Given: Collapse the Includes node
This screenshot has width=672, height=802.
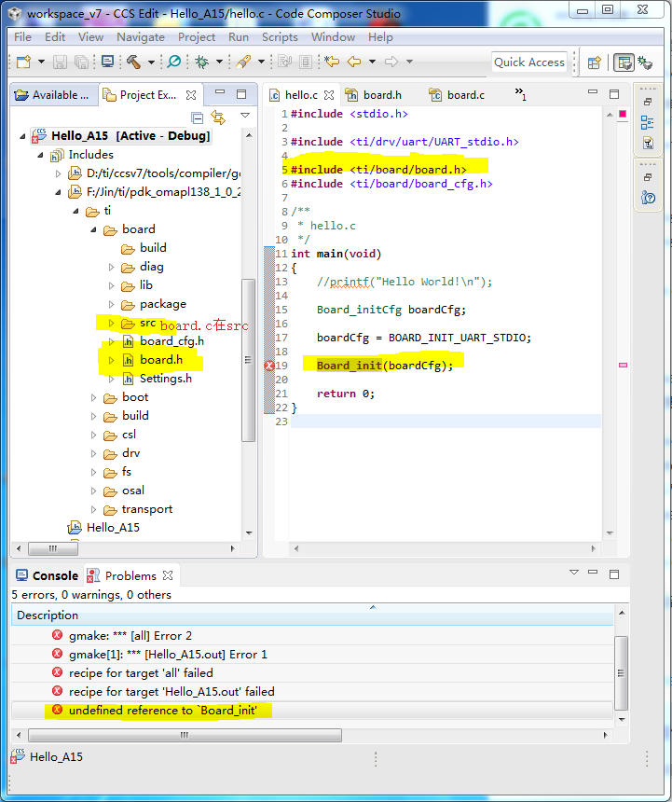Looking at the screenshot, I should (40, 155).
